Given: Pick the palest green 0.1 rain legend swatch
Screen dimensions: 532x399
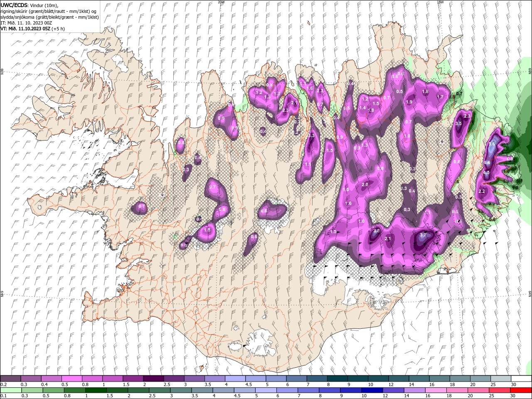Looking at the screenshot, I should [x=10, y=390].
